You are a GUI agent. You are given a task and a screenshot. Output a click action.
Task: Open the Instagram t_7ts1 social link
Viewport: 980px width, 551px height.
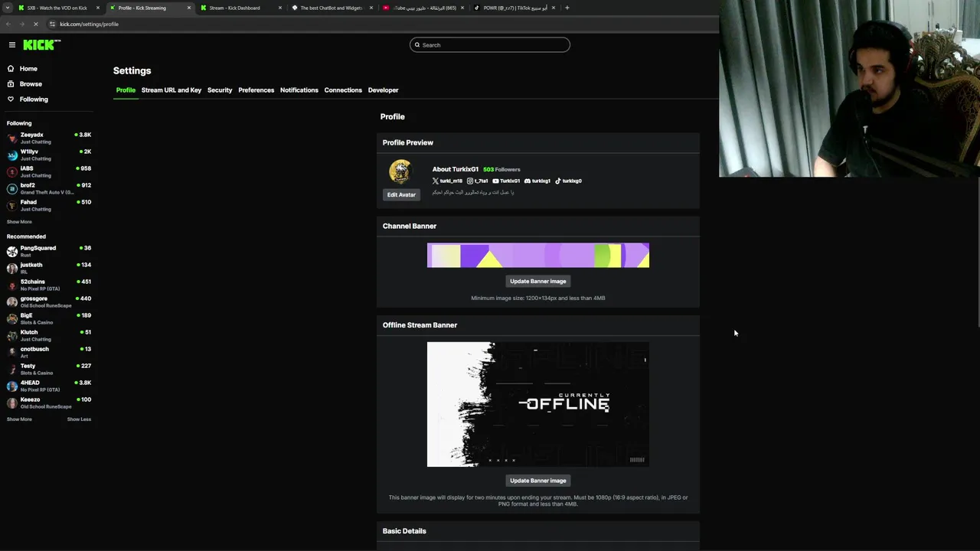pos(478,181)
